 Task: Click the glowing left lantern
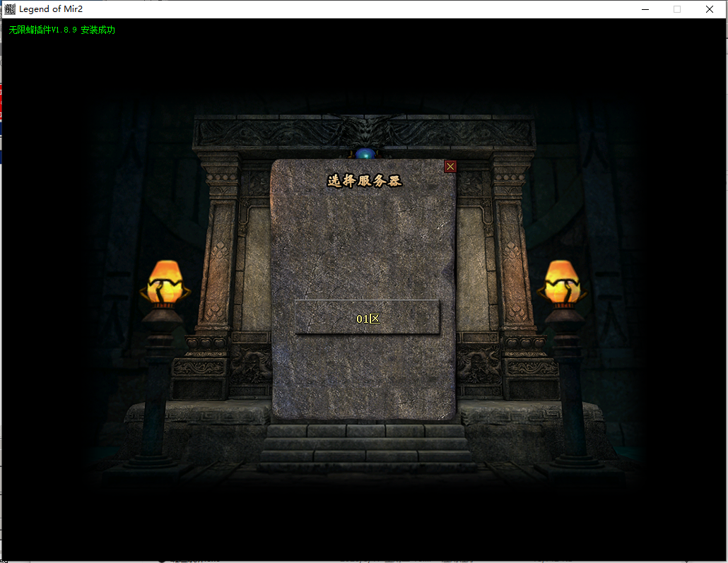pos(166,281)
